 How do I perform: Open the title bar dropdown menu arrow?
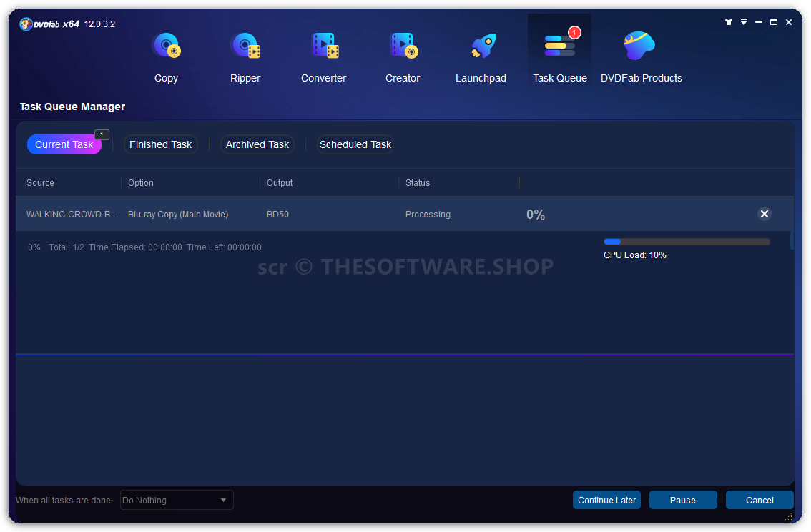tap(744, 22)
